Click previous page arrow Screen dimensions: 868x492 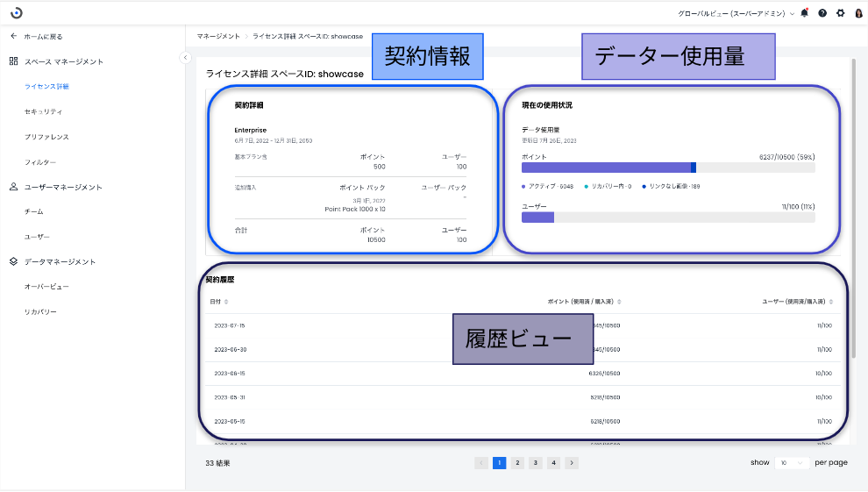(481, 463)
